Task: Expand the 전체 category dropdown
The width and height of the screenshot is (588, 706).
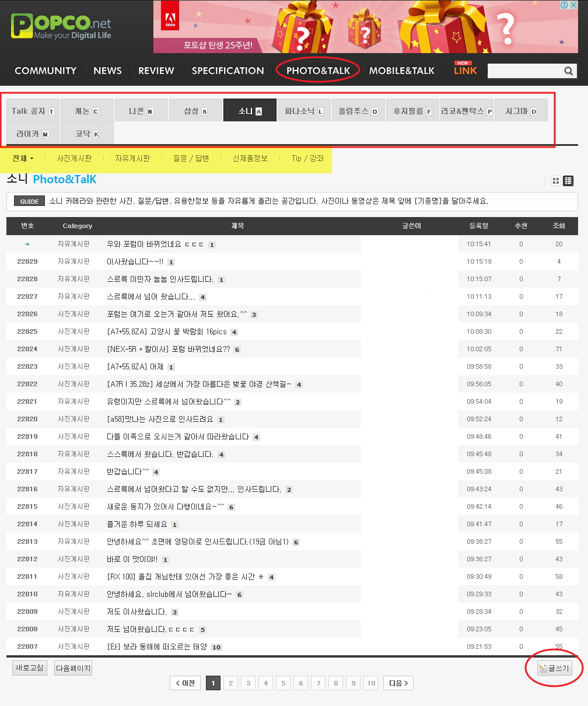Action: pos(23,158)
